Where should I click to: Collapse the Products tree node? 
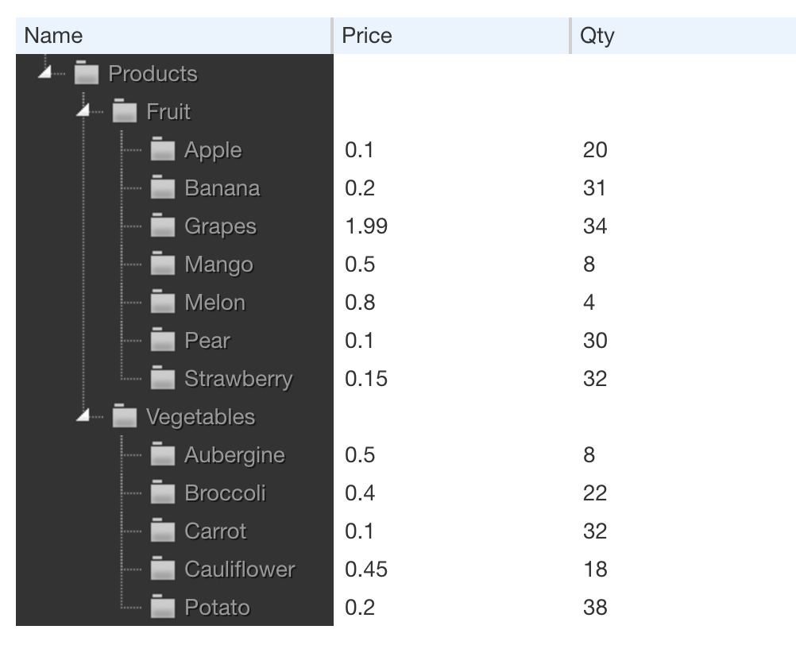tap(45, 72)
